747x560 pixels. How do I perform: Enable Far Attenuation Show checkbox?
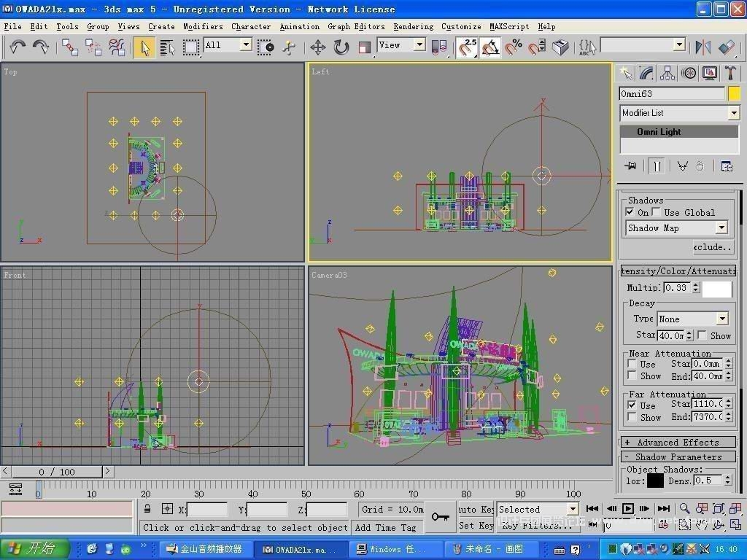pyautogui.click(x=632, y=417)
